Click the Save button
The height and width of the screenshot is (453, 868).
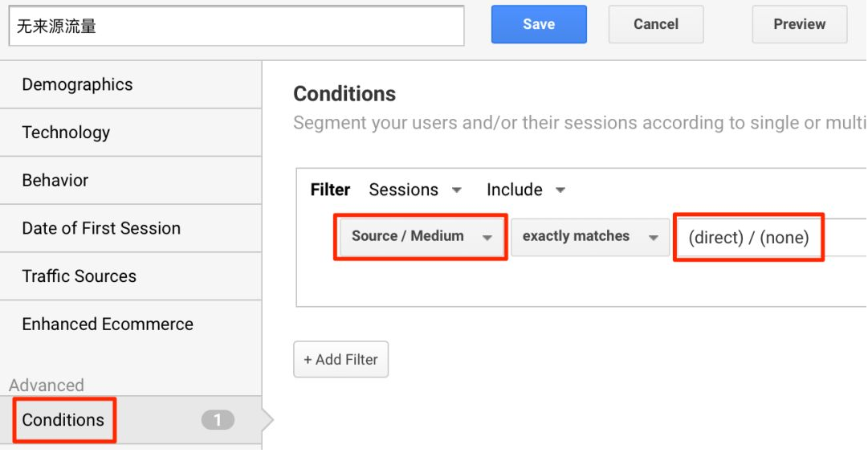tap(538, 24)
